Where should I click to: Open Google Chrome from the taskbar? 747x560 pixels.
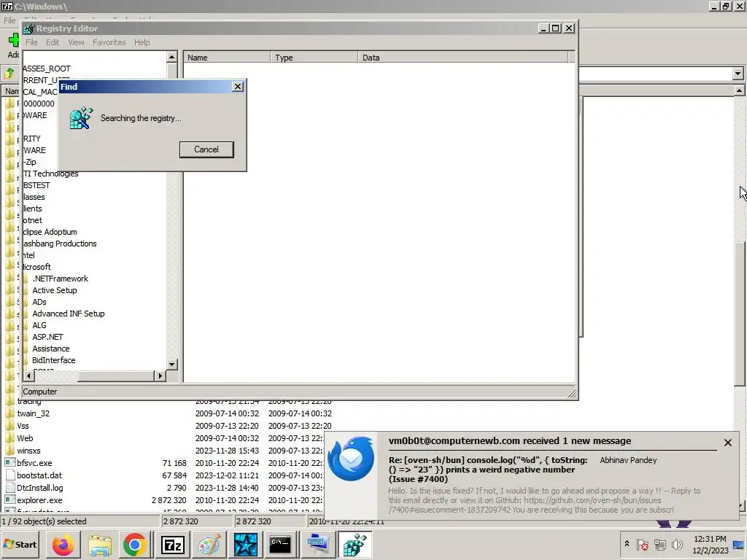[134, 545]
